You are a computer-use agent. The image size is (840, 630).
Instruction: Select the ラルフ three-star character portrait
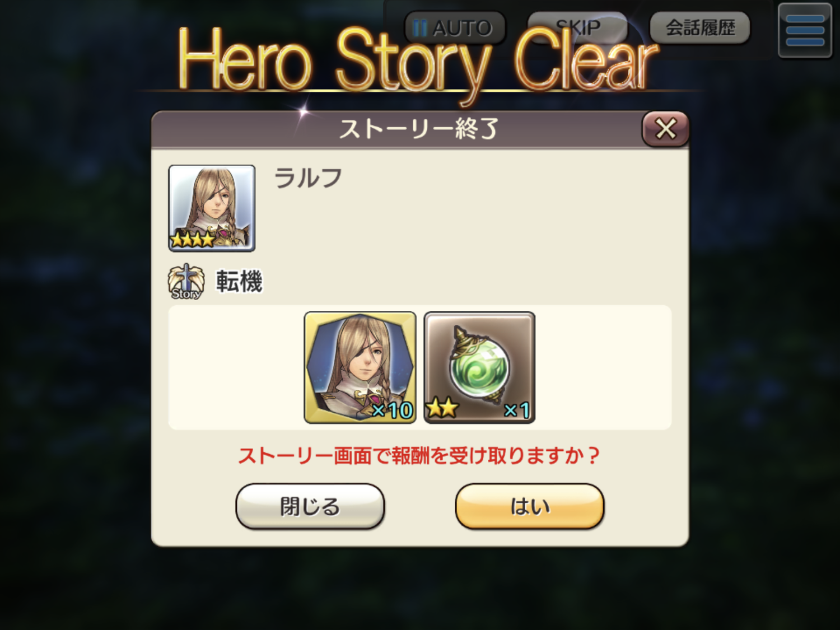pyautogui.click(x=212, y=208)
